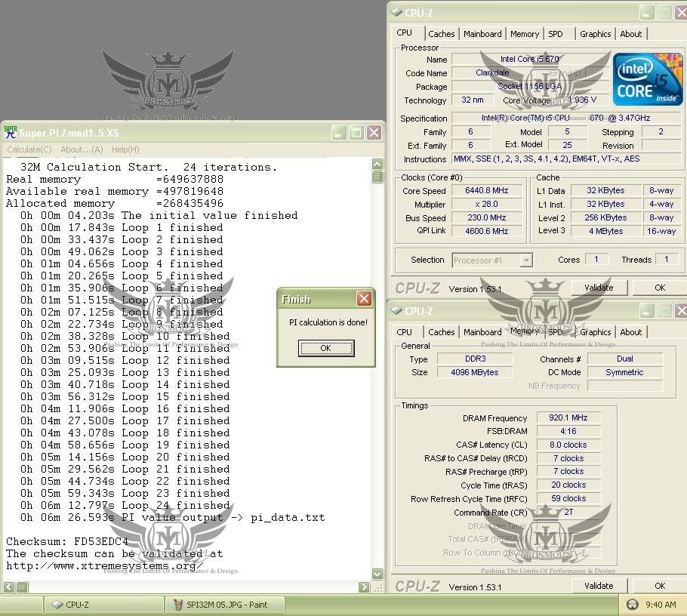The height and width of the screenshot is (616, 687).
Task: Open the About...(A) menu
Action: click(x=82, y=149)
